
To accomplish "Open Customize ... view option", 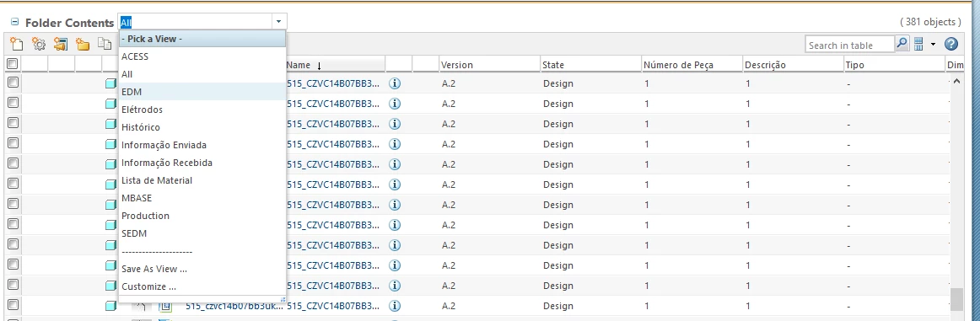I will pyautogui.click(x=202, y=286).
